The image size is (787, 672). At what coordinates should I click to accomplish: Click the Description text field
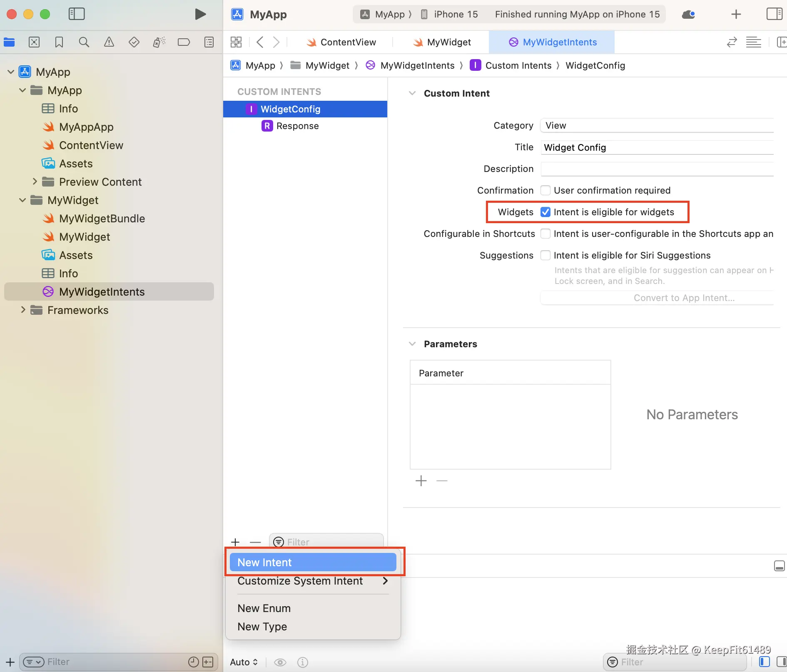click(x=657, y=169)
